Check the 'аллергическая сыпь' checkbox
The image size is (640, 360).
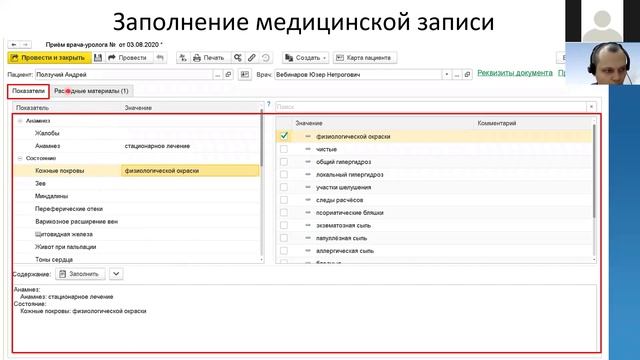(284, 250)
